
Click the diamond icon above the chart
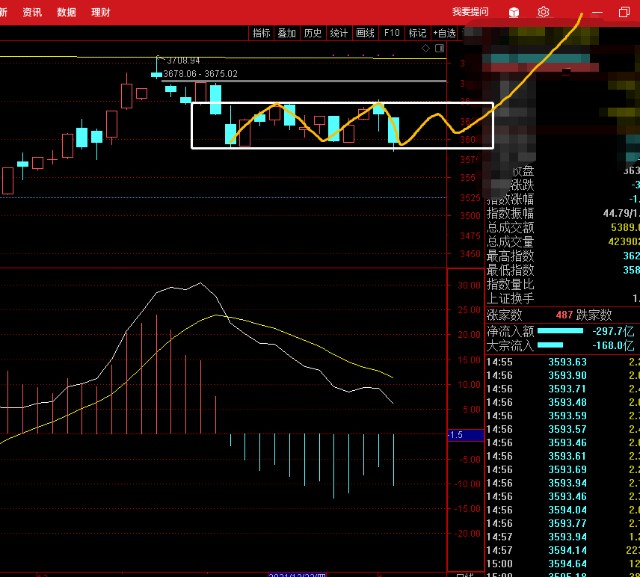pyautogui.click(x=426, y=49)
